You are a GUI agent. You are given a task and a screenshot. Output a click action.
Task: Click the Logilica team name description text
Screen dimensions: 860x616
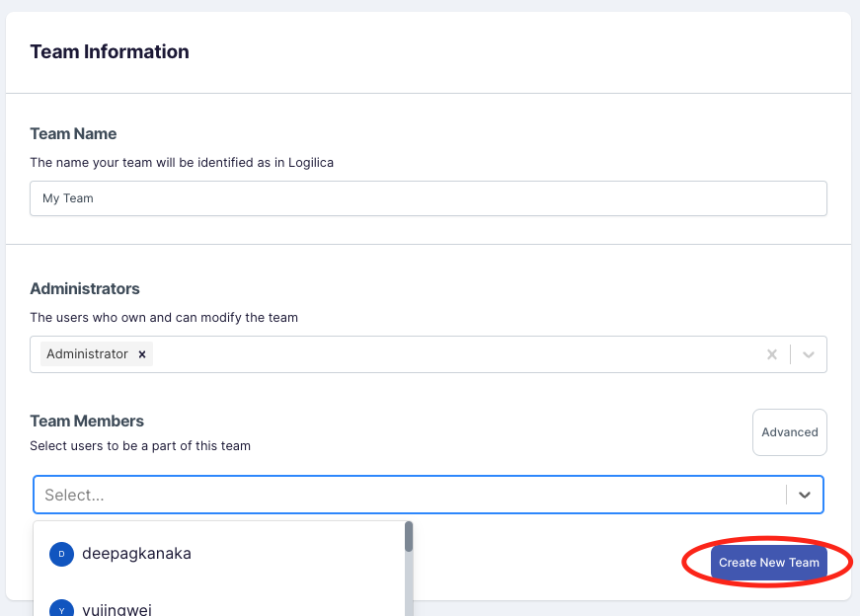182,163
